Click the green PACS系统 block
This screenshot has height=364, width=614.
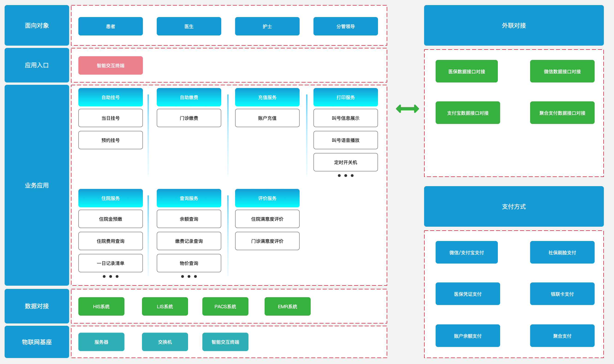tap(225, 306)
